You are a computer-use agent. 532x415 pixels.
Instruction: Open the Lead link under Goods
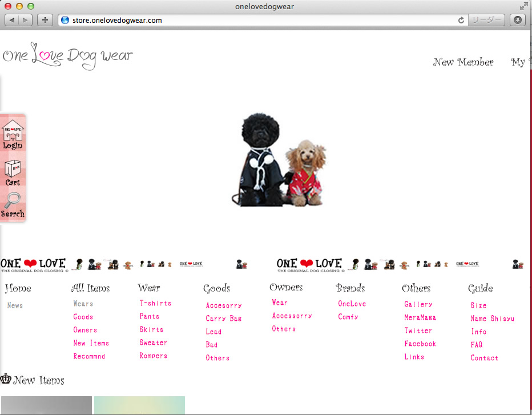[213, 332]
